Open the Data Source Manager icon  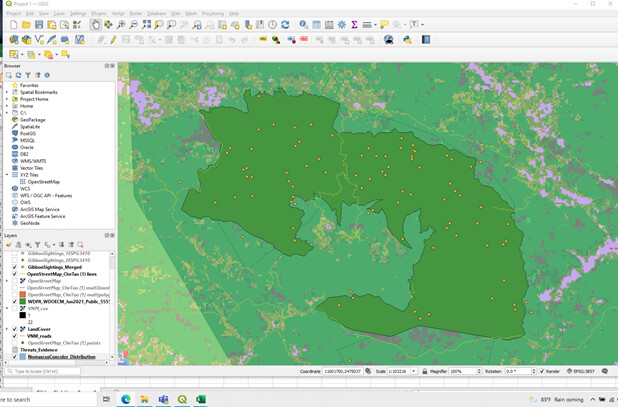point(14,40)
